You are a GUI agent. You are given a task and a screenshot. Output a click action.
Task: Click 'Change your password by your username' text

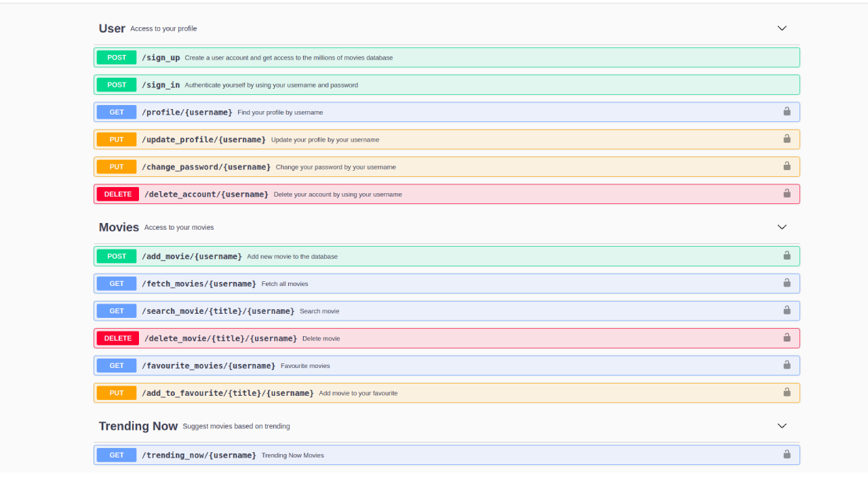click(336, 167)
